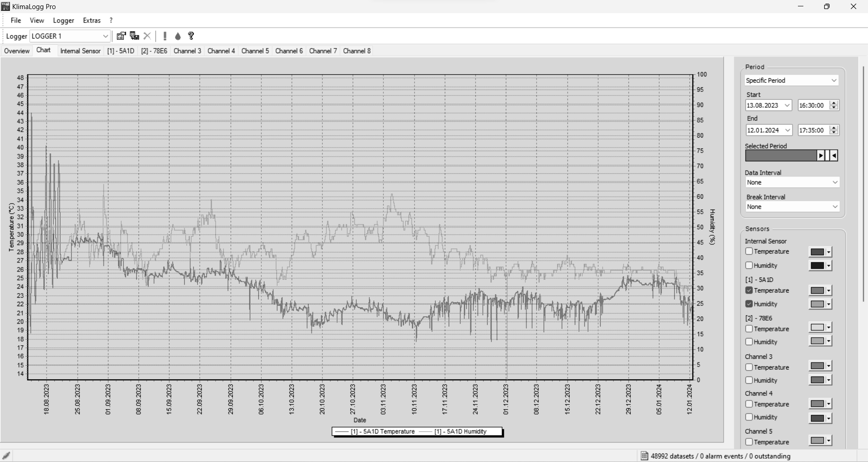868x462 pixels.
Task: Expand the Specific Period dropdown
Action: click(x=792, y=81)
